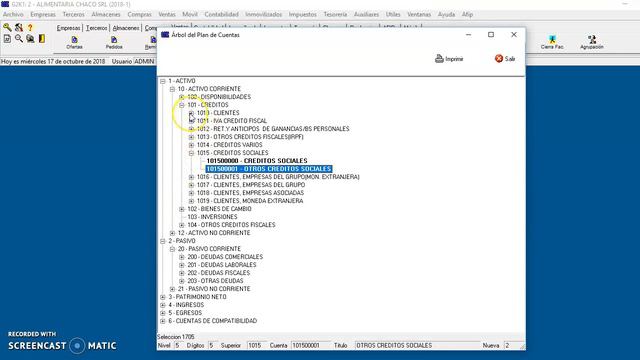Expand the 200 - DEUDAS COMERCIALES node
Image resolution: width=640 pixels, height=360 pixels.
182,257
